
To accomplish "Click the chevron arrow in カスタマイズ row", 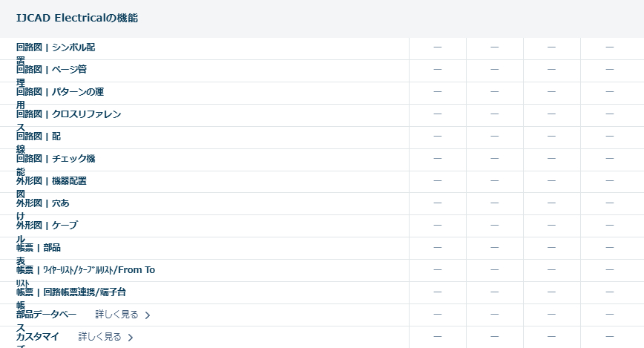I will pyautogui.click(x=131, y=338).
